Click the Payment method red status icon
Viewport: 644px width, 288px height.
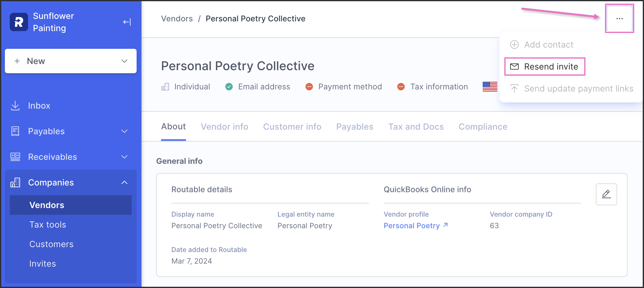point(309,87)
